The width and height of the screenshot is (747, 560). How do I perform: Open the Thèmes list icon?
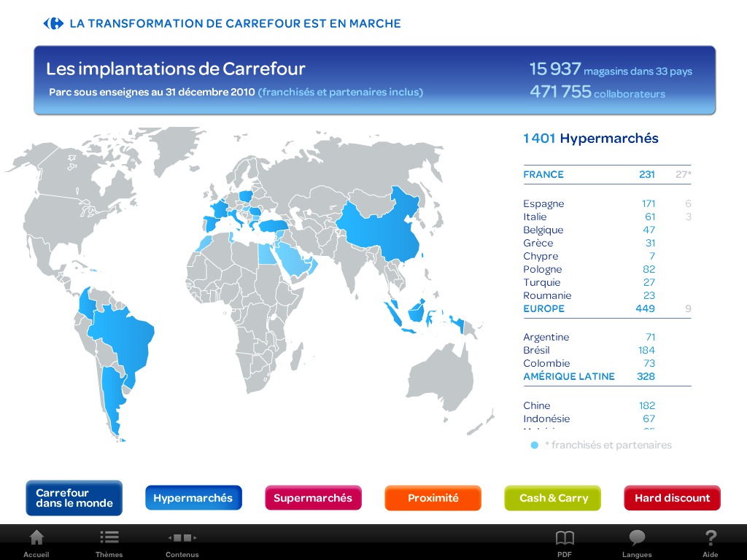[109, 539]
